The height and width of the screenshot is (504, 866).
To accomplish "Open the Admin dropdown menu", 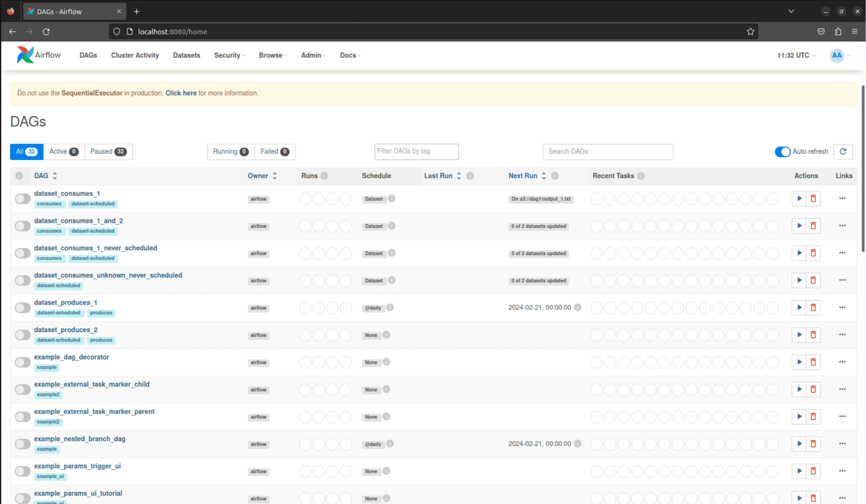I will click(x=312, y=55).
